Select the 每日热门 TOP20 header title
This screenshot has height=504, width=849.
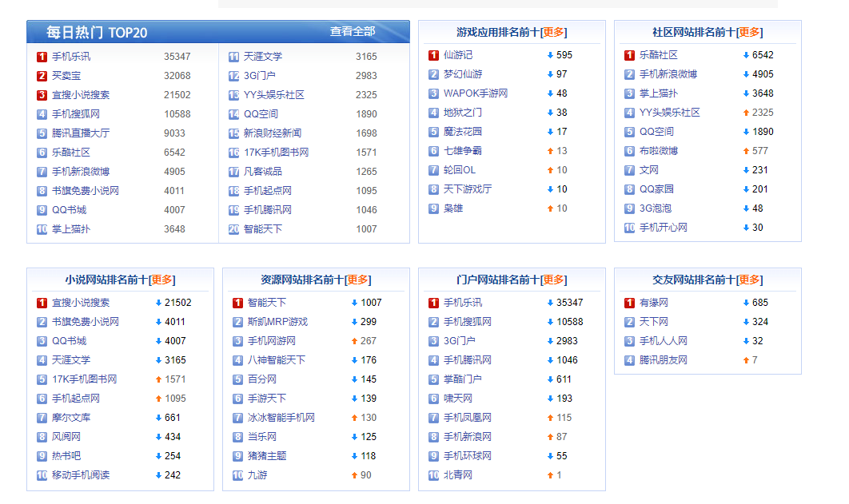point(96,33)
